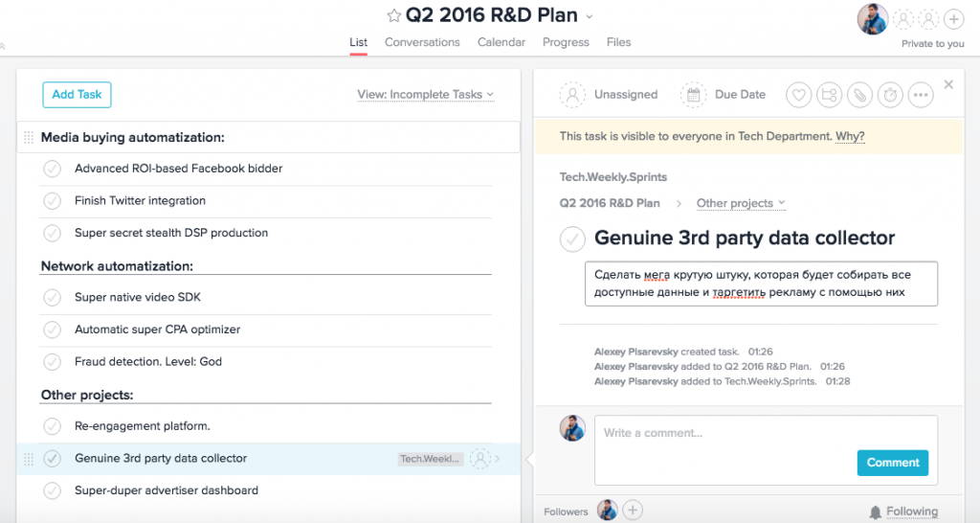Click the calendar Due Date icon
Image resolution: width=980 pixels, height=523 pixels.
(x=693, y=95)
